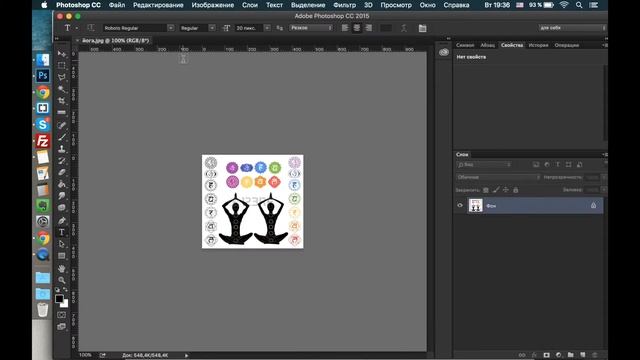Switch to the Символ tab
This screenshot has width=640, height=360.
(x=465, y=45)
